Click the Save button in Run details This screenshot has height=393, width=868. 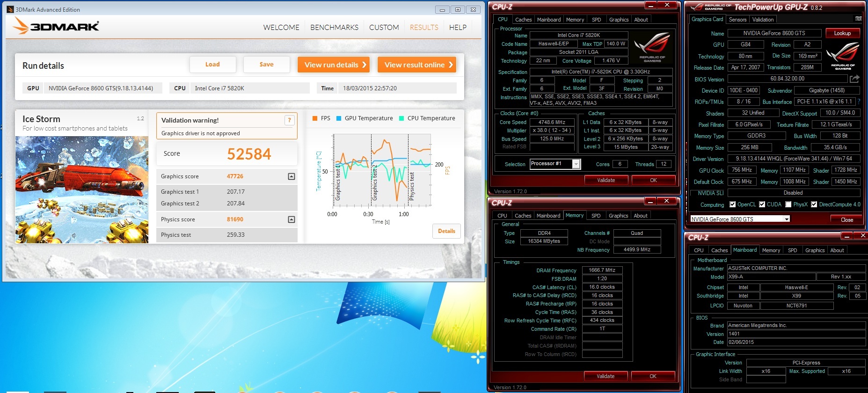(266, 65)
